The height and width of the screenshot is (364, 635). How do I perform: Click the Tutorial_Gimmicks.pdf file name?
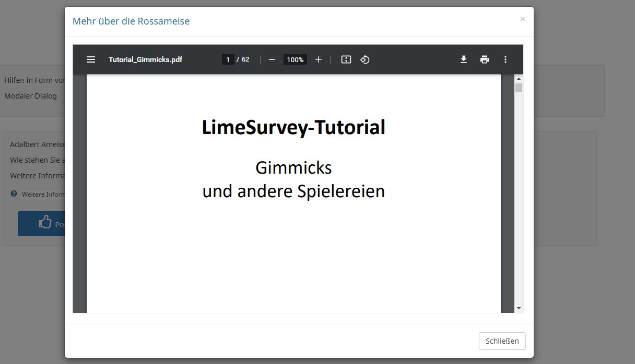[x=145, y=59]
